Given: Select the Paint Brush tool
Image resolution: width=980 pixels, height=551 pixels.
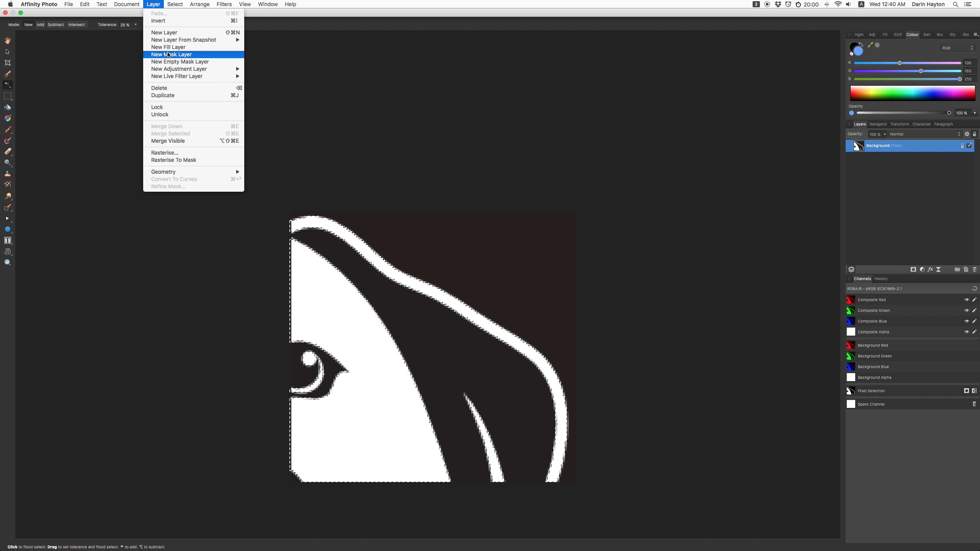Looking at the screenshot, I should pos(8,129).
